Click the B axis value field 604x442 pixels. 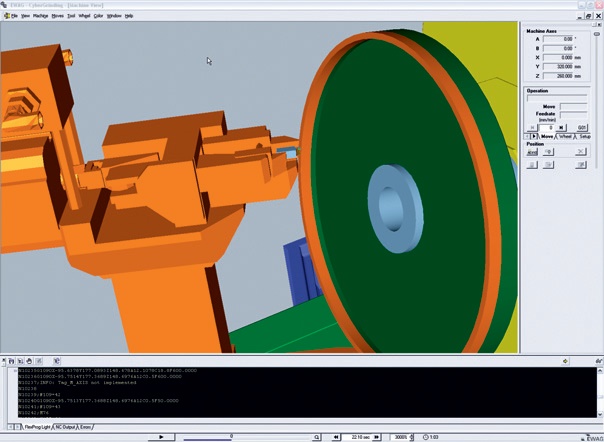pyautogui.click(x=558, y=48)
